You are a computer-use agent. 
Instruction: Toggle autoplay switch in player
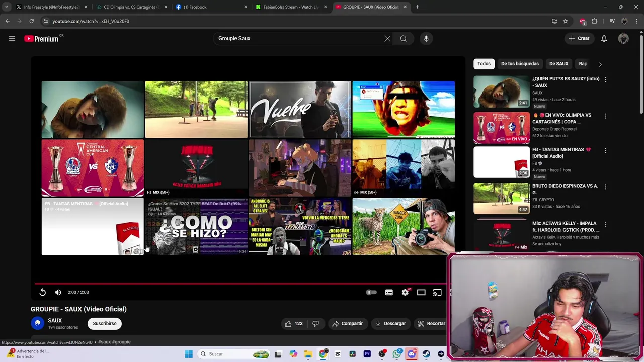pos(371,292)
